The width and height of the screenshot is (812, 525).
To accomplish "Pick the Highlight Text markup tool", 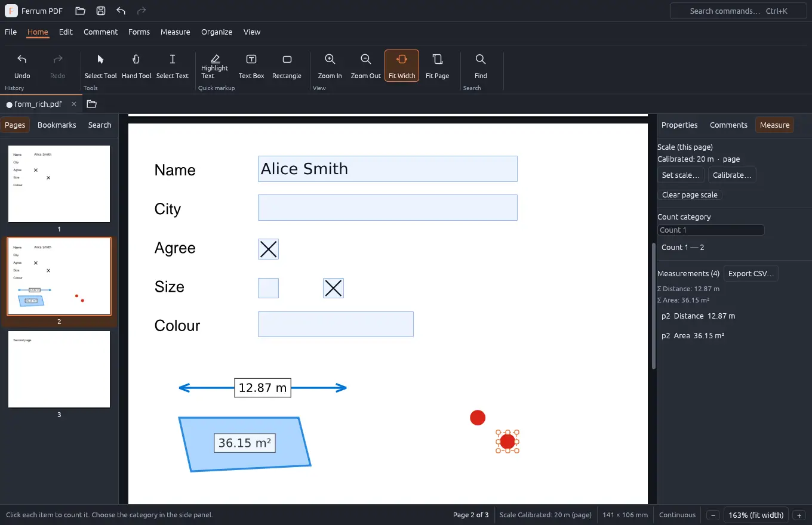I will (215, 66).
